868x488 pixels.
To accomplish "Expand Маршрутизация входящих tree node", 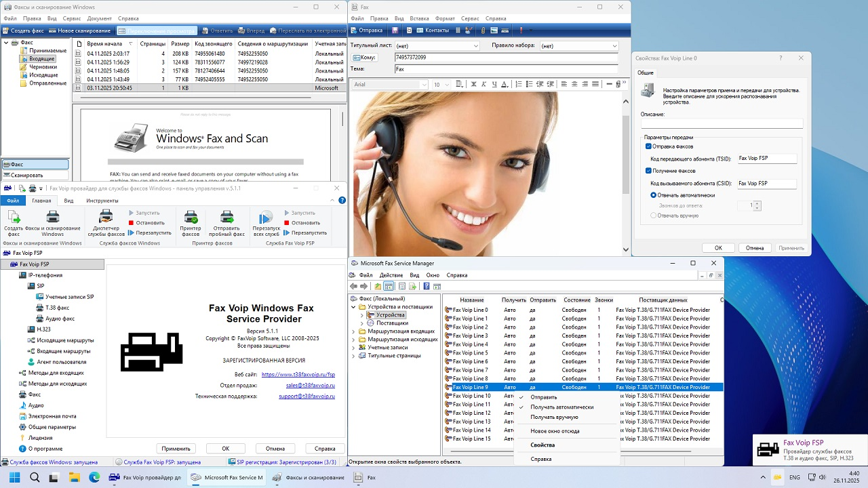I will pyautogui.click(x=353, y=331).
